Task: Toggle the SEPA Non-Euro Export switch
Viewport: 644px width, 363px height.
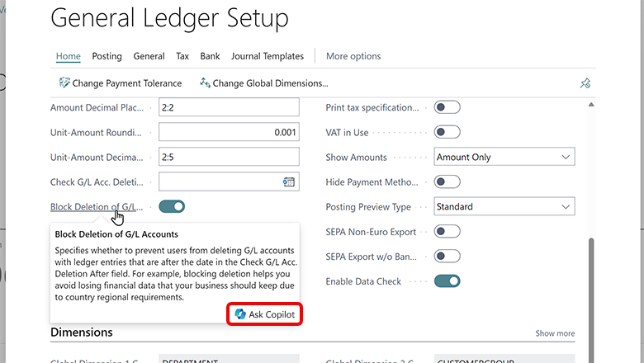Action: (447, 232)
